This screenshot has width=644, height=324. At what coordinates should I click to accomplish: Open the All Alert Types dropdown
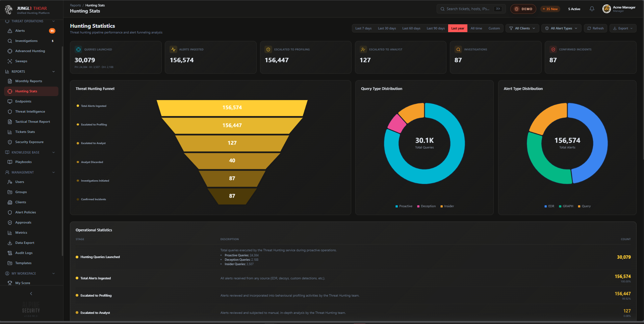pyautogui.click(x=561, y=28)
